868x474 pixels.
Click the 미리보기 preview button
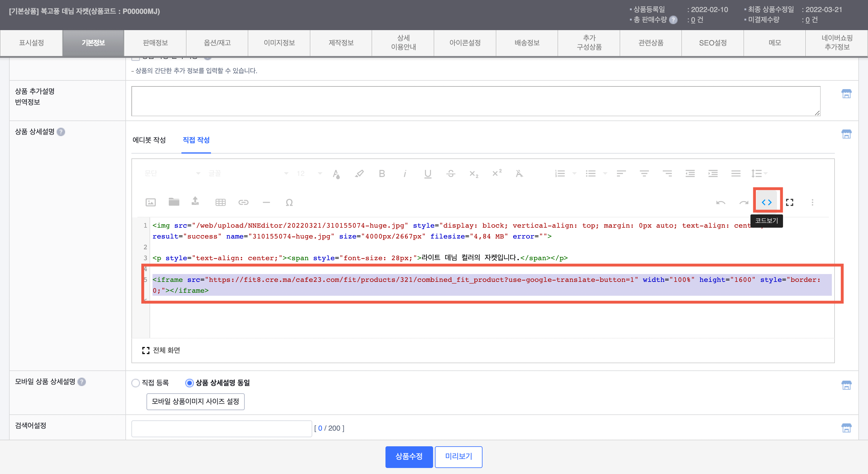(458, 457)
